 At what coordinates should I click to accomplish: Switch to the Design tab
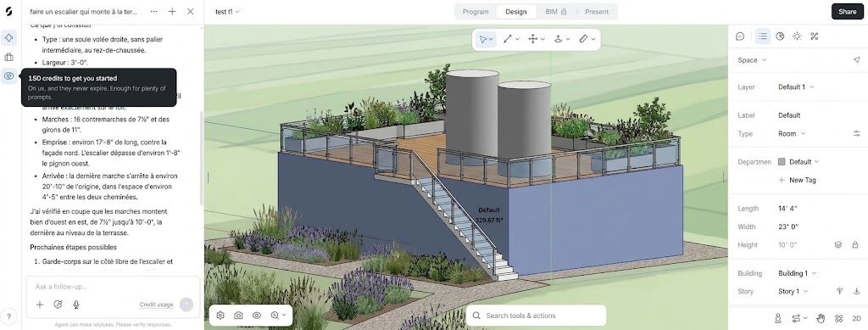point(516,12)
